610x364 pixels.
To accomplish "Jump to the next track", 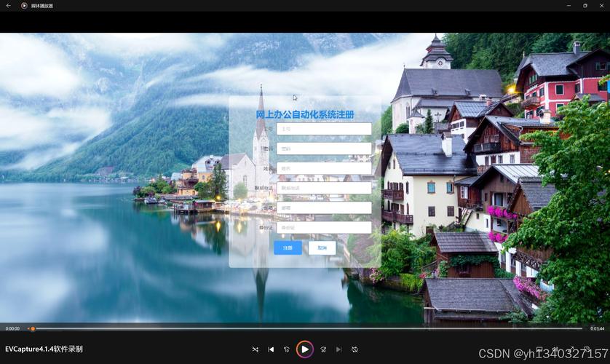I will pos(339,349).
